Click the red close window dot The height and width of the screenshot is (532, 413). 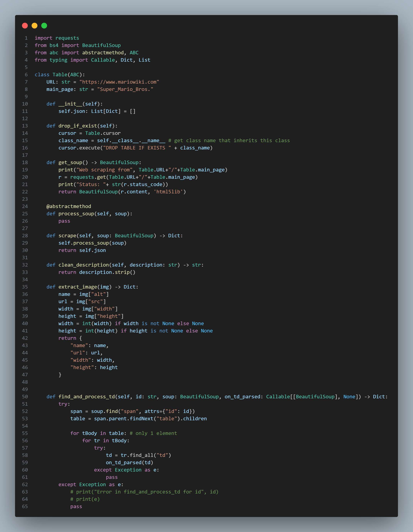[25, 26]
